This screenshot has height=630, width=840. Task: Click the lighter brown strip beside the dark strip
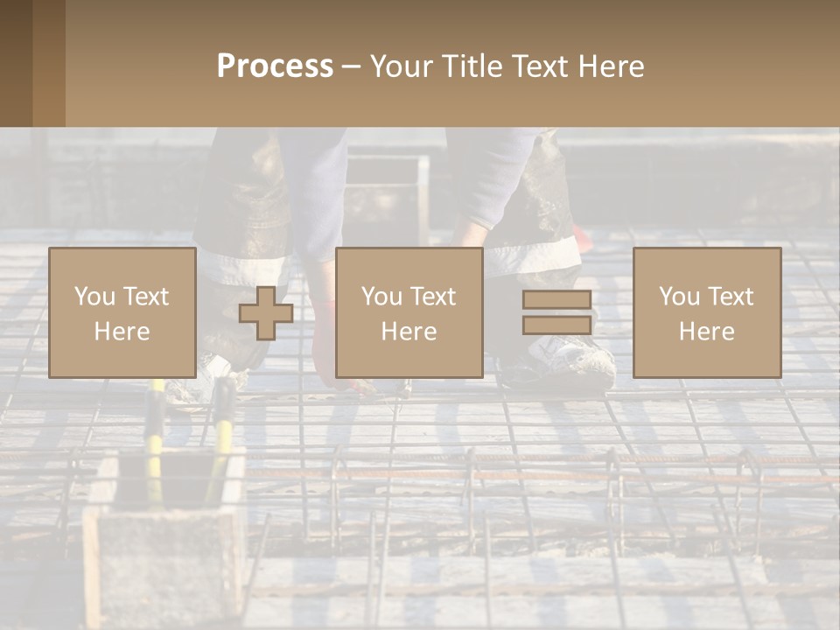point(49,63)
